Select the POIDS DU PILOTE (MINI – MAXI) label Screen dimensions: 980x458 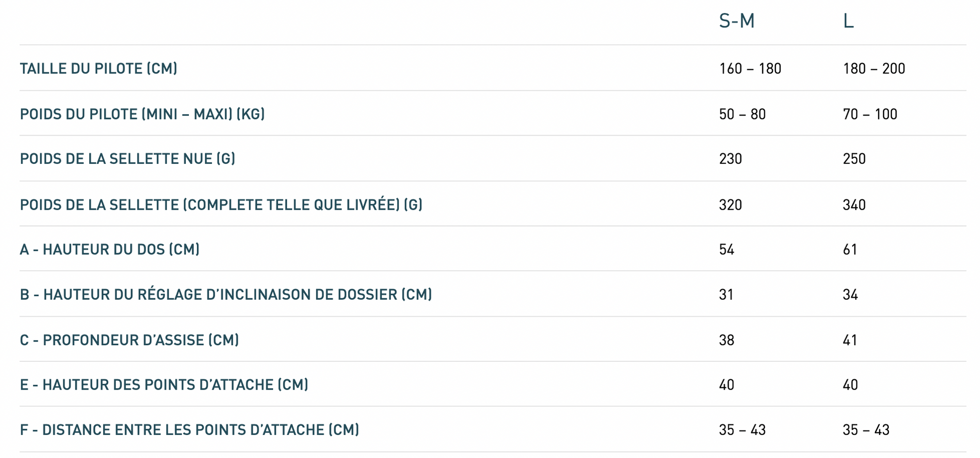click(143, 114)
